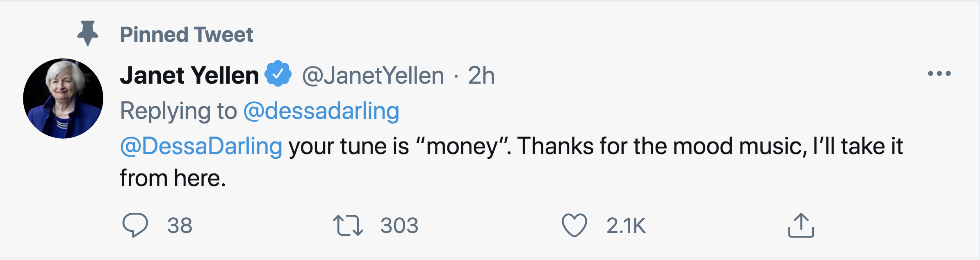Viewport: 980px width, 260px height.
Task: Click the 2h timestamp
Action: point(481,76)
